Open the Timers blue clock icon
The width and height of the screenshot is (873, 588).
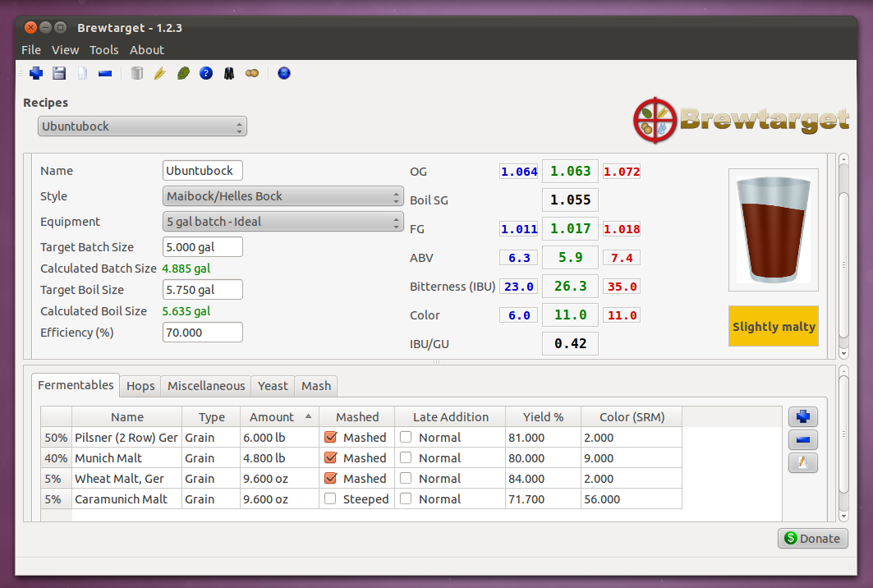[x=284, y=73]
